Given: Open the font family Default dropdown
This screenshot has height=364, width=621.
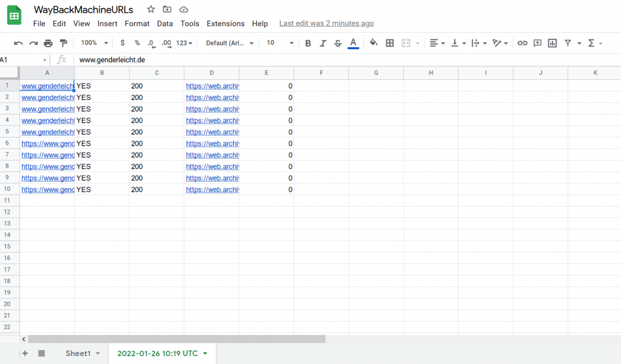Looking at the screenshot, I should tap(230, 43).
